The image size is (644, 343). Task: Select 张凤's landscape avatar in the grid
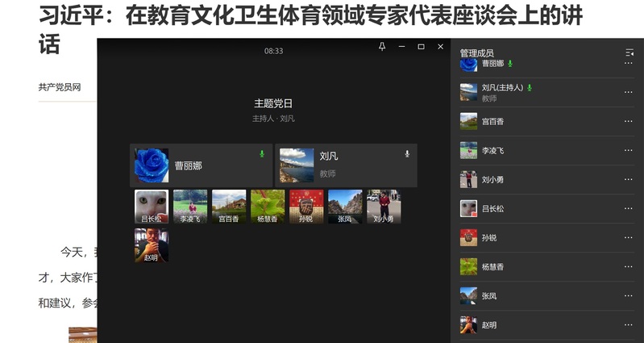coord(345,207)
